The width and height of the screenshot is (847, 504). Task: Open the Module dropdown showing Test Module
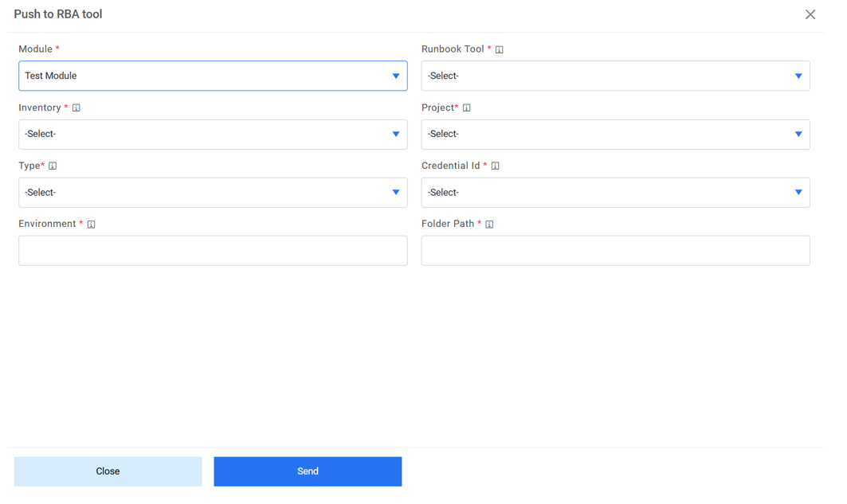click(x=213, y=76)
